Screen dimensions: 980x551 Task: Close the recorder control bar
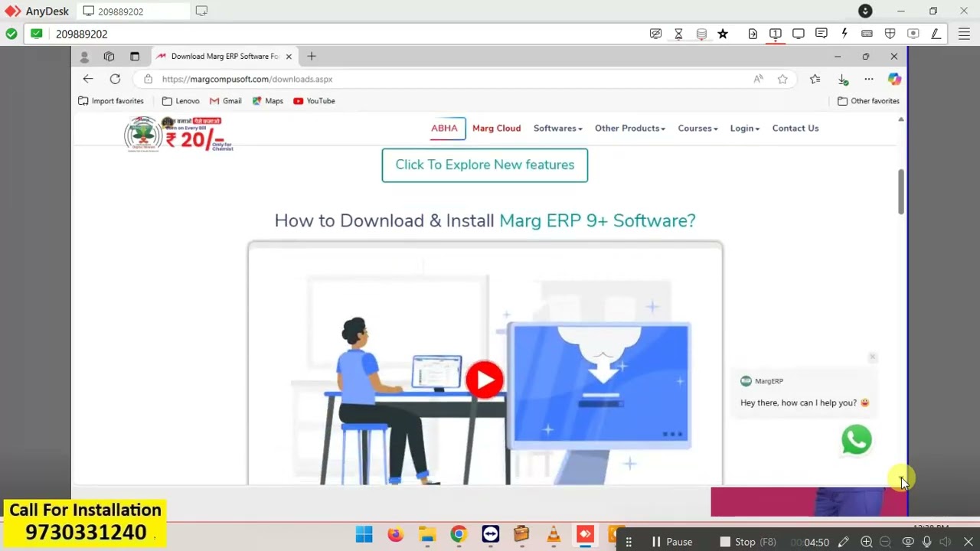[968, 542]
